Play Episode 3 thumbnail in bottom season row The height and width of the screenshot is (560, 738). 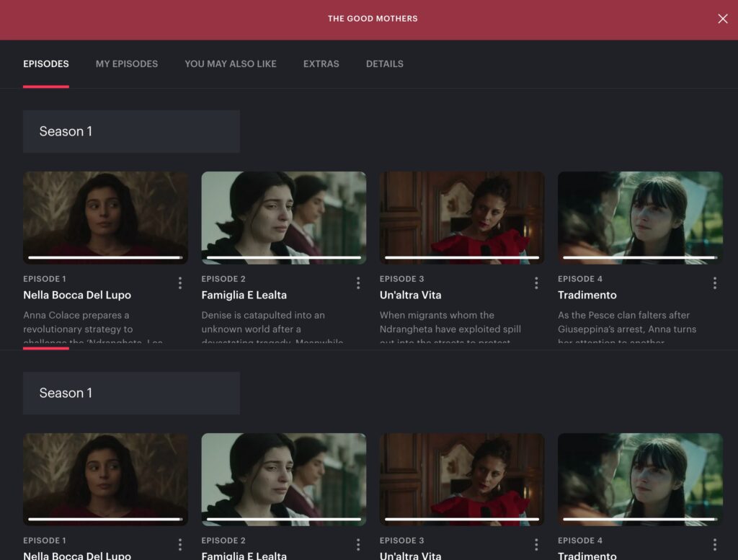click(462, 479)
